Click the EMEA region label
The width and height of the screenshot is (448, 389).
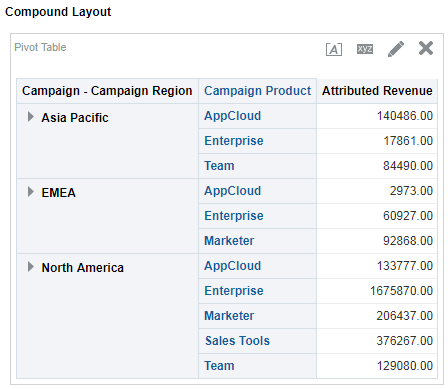click(59, 193)
